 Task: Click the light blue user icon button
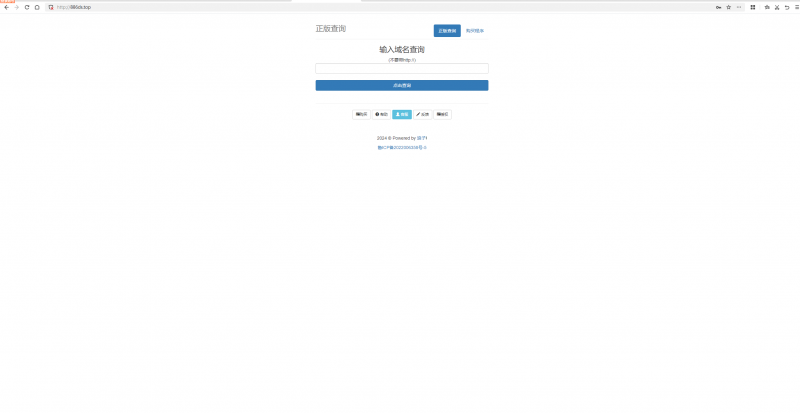[x=402, y=114]
